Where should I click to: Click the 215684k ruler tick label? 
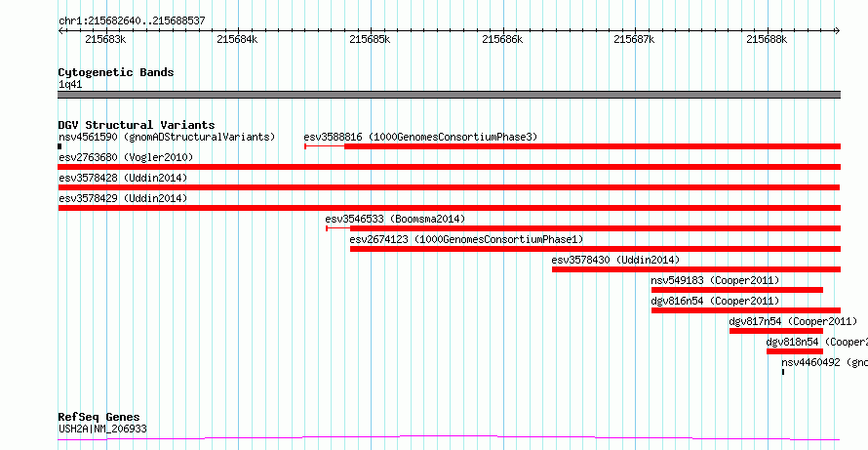click(238, 39)
